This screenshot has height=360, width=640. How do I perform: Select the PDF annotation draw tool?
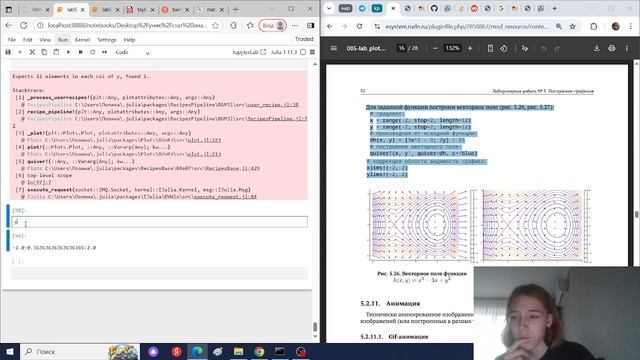click(x=524, y=48)
